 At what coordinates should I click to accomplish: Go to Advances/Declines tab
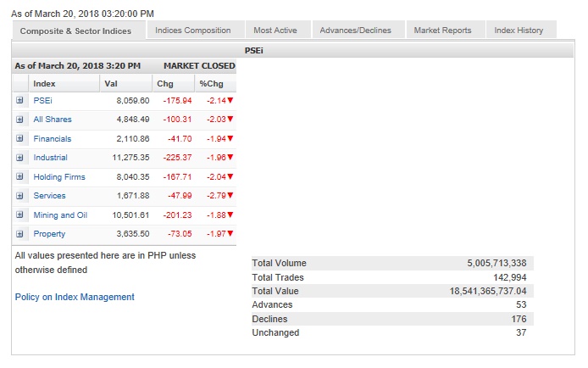tap(356, 31)
